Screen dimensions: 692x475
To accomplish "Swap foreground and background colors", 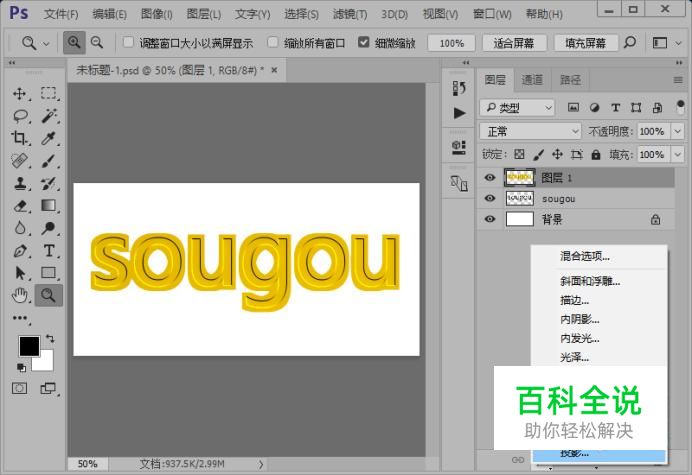I will point(50,339).
